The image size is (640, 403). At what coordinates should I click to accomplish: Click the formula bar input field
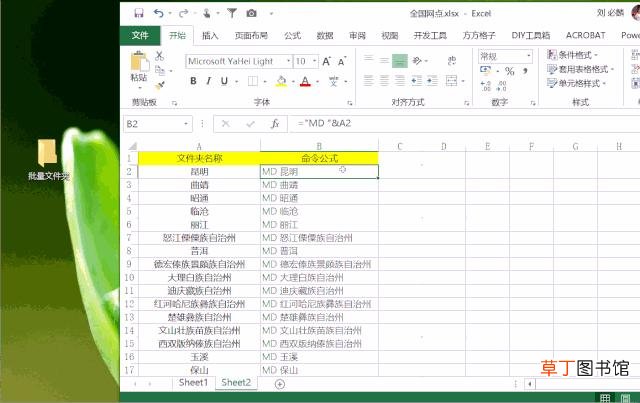[464, 124]
